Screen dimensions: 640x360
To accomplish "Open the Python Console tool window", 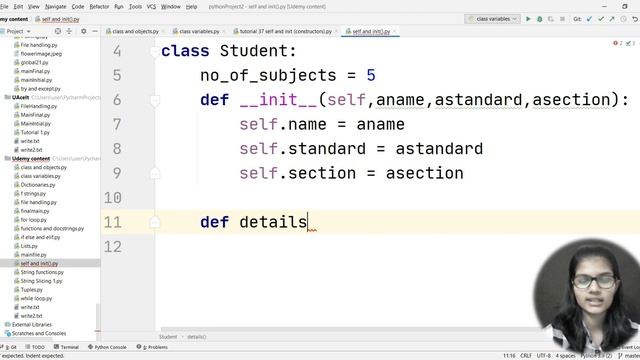I will pos(107,347).
